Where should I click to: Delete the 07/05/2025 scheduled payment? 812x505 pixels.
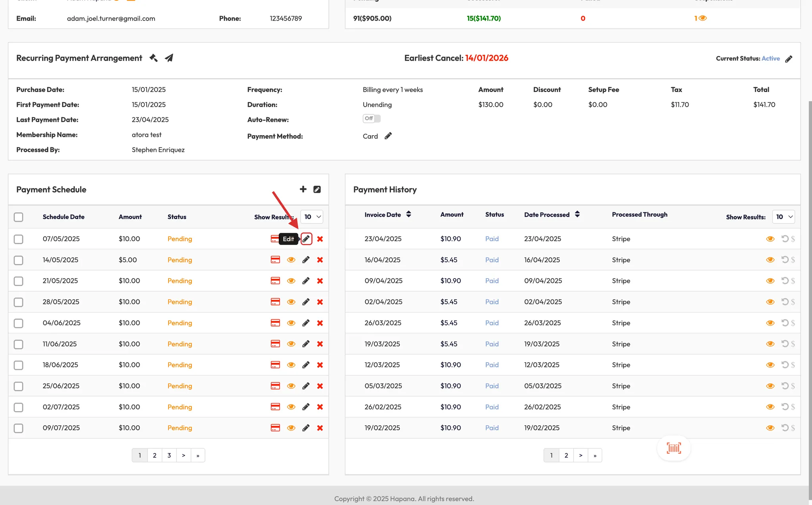coord(320,239)
